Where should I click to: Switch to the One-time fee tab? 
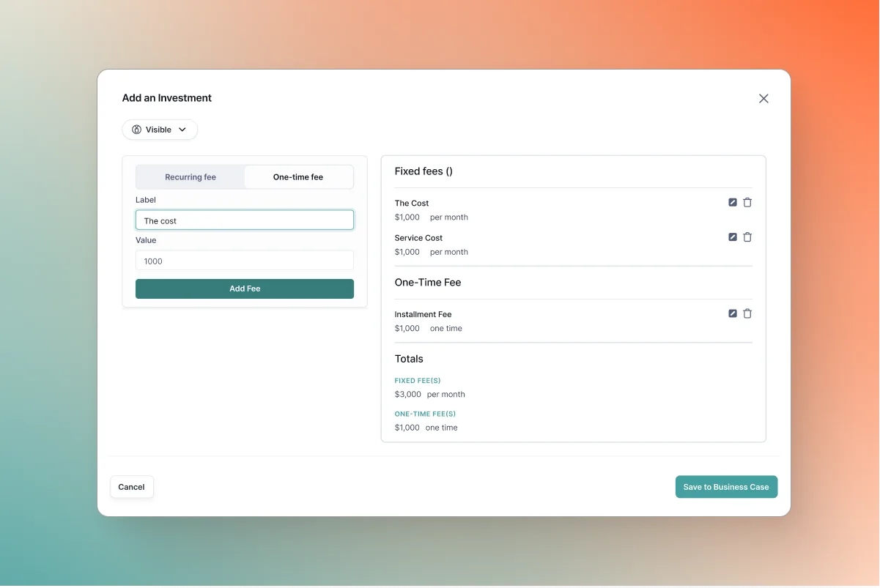(298, 177)
